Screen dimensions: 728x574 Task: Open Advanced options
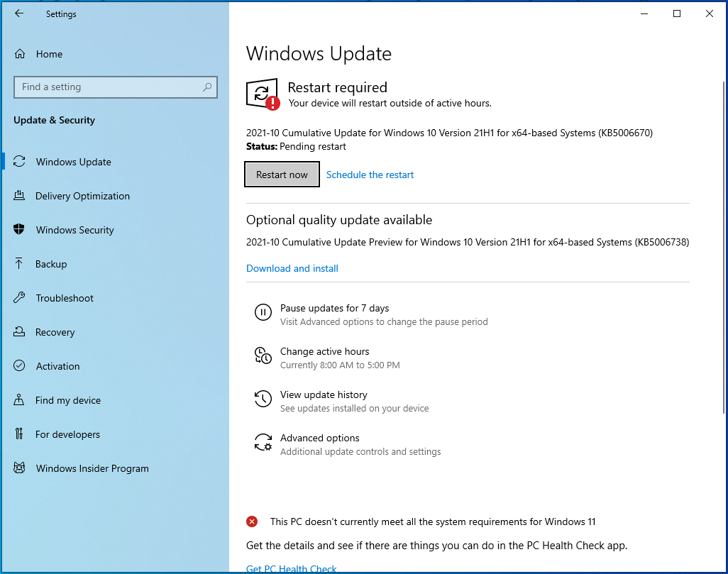tap(319, 438)
